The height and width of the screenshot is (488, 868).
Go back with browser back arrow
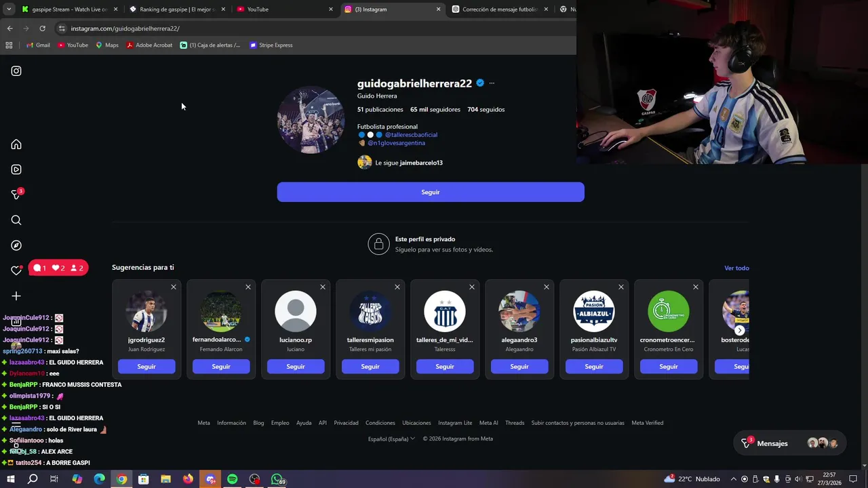pyautogui.click(x=10, y=28)
